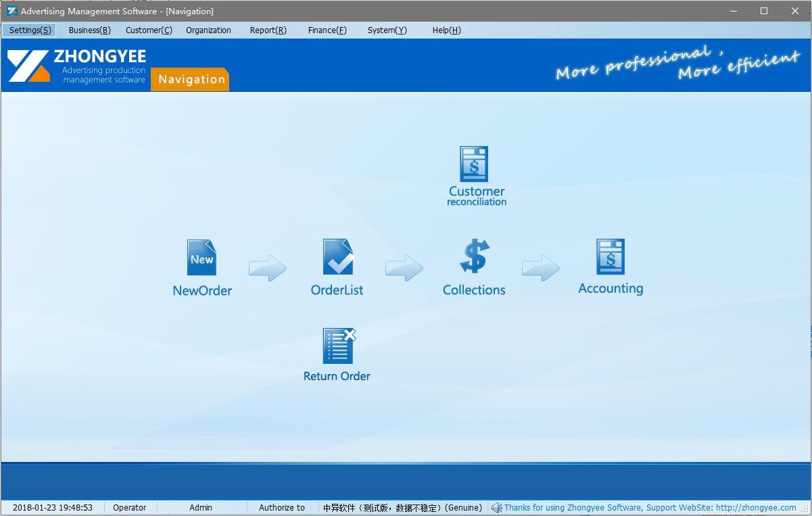Open the Customer menu
The image size is (812, 516).
tap(148, 30)
